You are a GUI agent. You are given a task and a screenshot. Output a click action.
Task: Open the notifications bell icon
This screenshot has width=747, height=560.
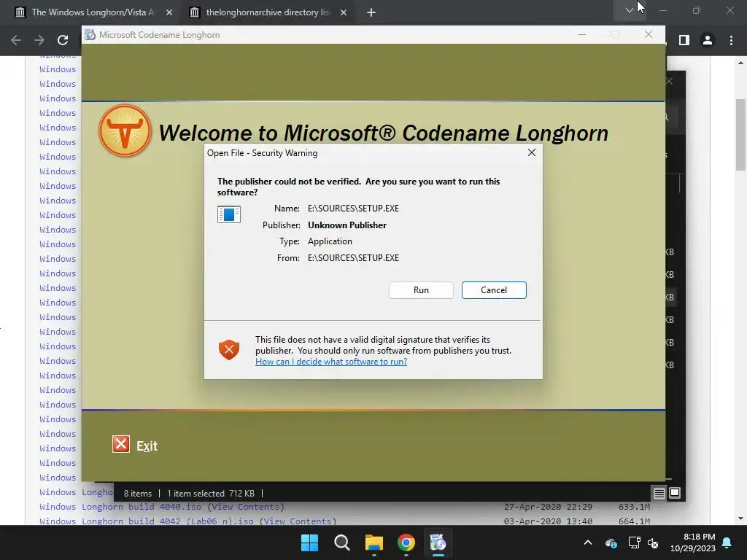pos(727,542)
